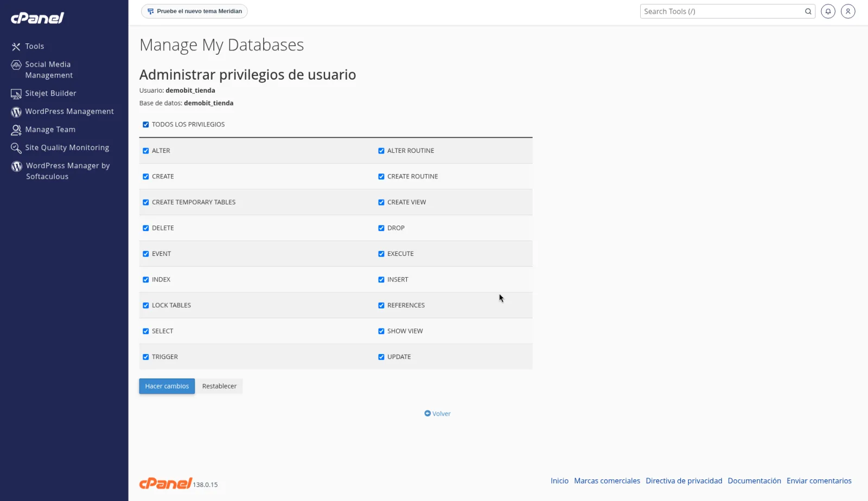This screenshot has height=501, width=868.
Task: Open the Tools icon in sidebar
Action: [16, 47]
